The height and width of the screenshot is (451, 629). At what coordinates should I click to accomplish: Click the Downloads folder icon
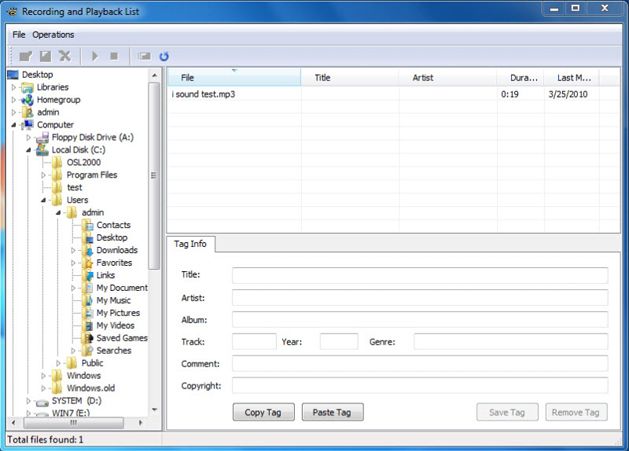(x=87, y=250)
